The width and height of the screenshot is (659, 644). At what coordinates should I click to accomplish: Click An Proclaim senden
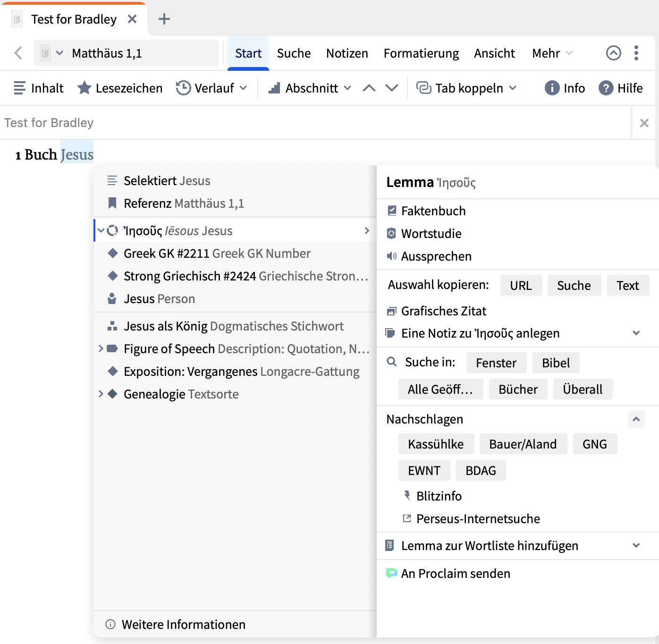[448, 574]
